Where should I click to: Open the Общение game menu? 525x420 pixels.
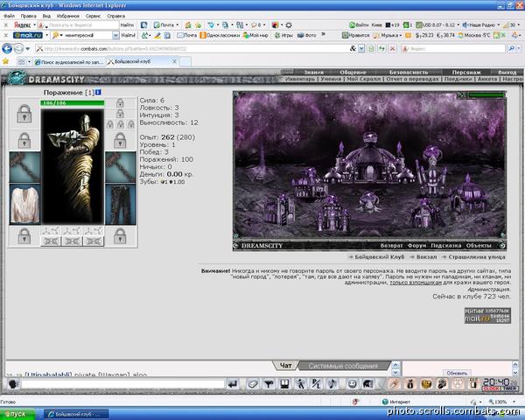click(353, 72)
